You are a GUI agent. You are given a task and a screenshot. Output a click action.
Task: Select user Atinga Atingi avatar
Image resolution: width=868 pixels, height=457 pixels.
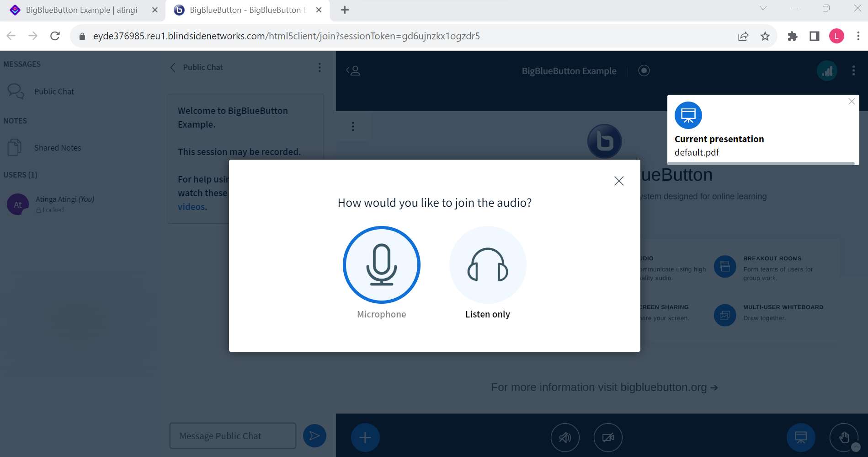click(18, 204)
